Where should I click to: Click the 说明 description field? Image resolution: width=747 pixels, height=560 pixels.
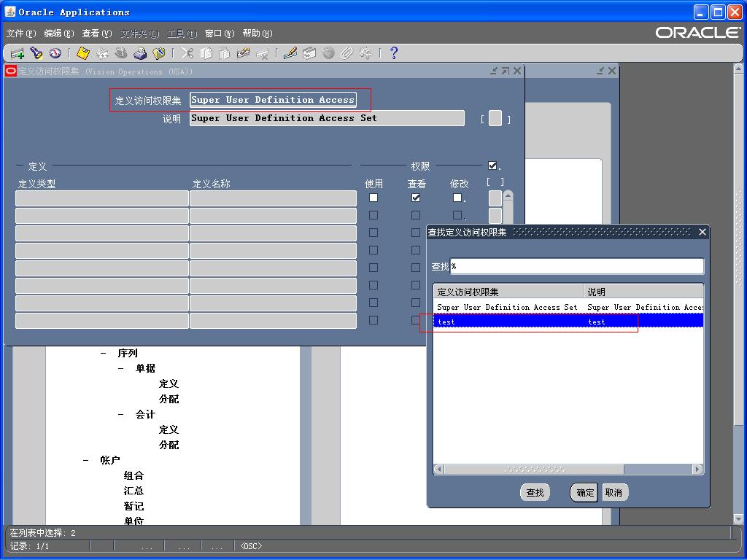327,118
